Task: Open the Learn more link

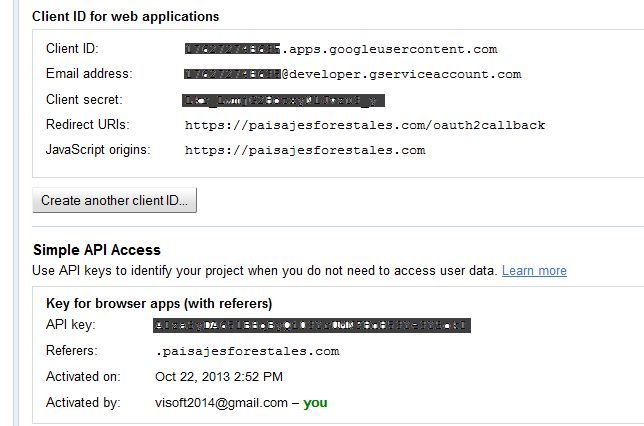Action: coord(534,271)
